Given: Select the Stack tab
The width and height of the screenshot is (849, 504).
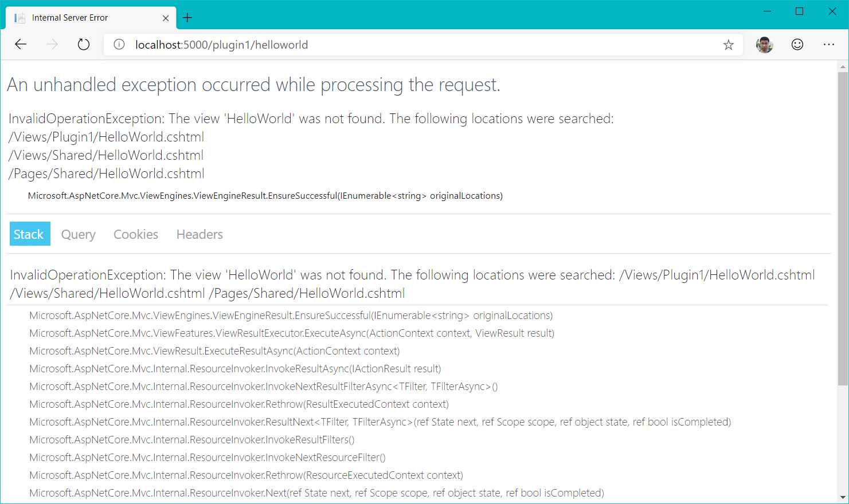Looking at the screenshot, I should click(30, 234).
